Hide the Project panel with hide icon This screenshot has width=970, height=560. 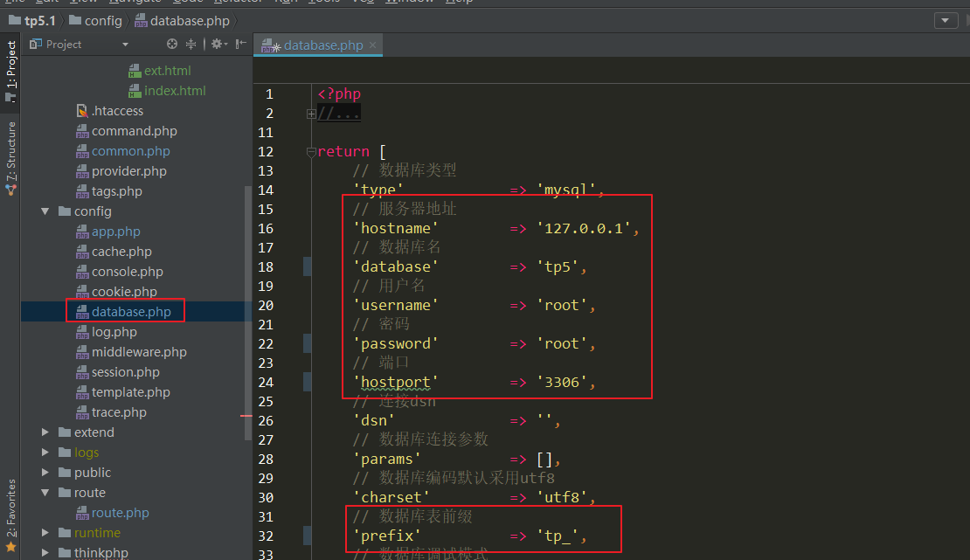coord(240,44)
